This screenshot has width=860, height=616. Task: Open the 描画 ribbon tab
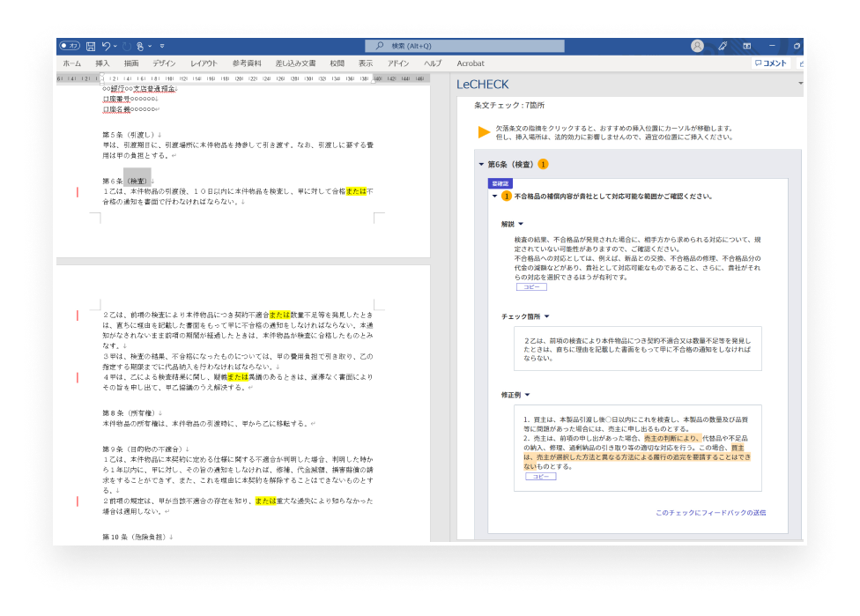(x=131, y=63)
